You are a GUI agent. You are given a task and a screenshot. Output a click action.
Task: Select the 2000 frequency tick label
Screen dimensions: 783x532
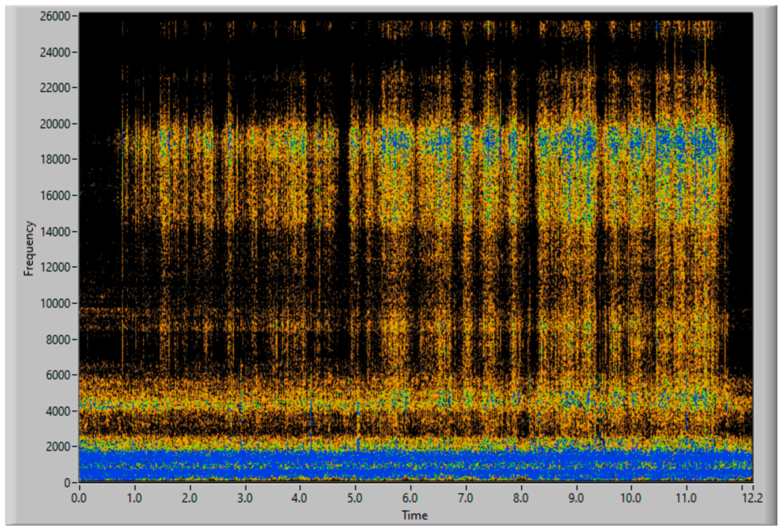57,447
